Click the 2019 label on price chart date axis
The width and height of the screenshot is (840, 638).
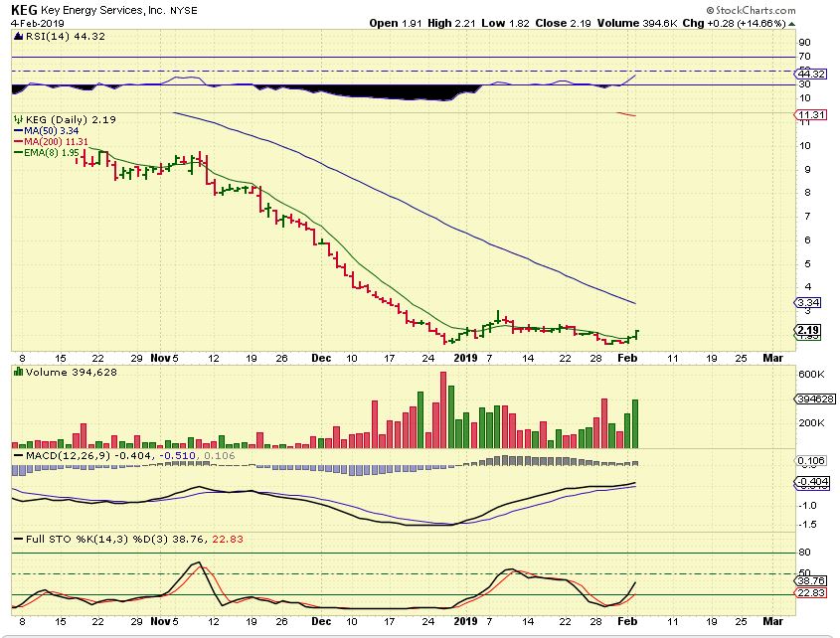465,358
